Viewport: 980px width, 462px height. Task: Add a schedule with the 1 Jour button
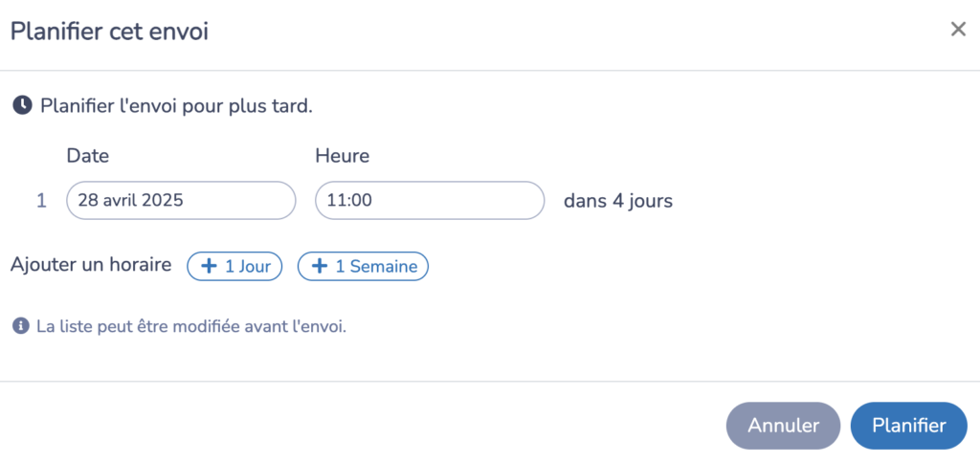click(x=234, y=267)
